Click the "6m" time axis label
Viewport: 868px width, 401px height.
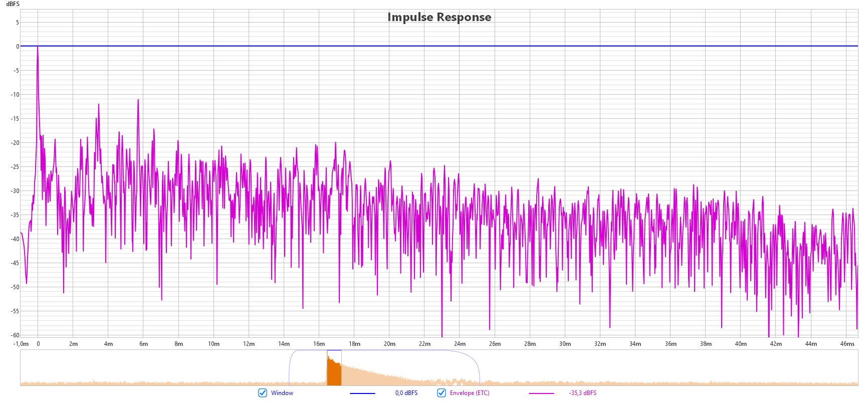(143, 344)
